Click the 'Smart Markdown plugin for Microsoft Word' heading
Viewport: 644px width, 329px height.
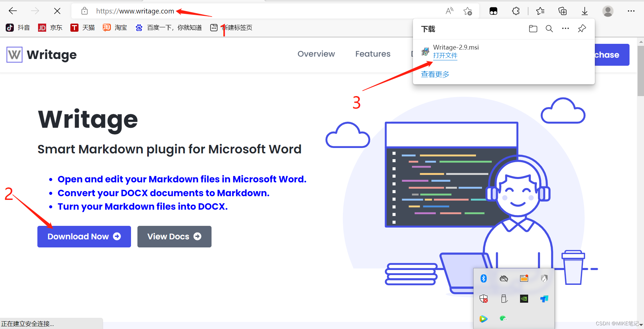tap(169, 149)
